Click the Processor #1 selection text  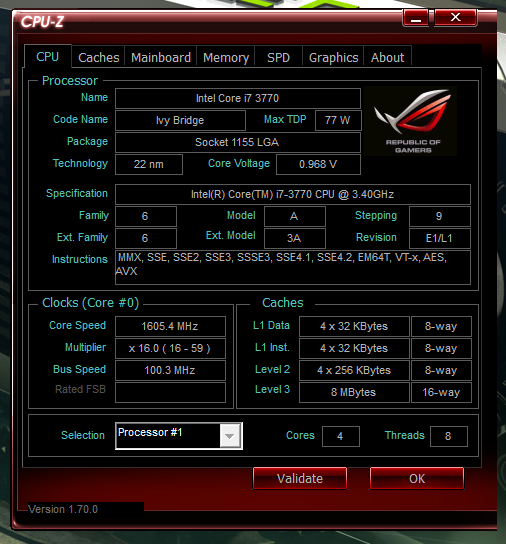(150, 432)
